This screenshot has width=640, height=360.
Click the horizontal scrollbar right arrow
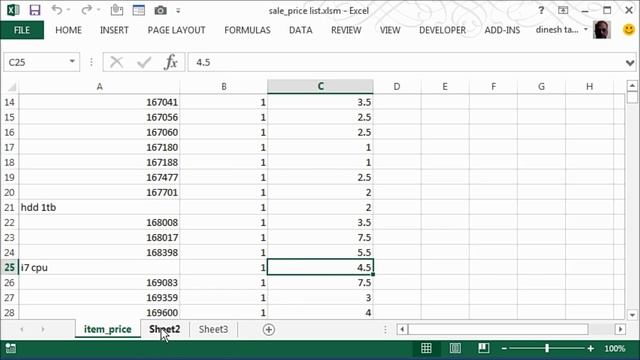(620, 329)
